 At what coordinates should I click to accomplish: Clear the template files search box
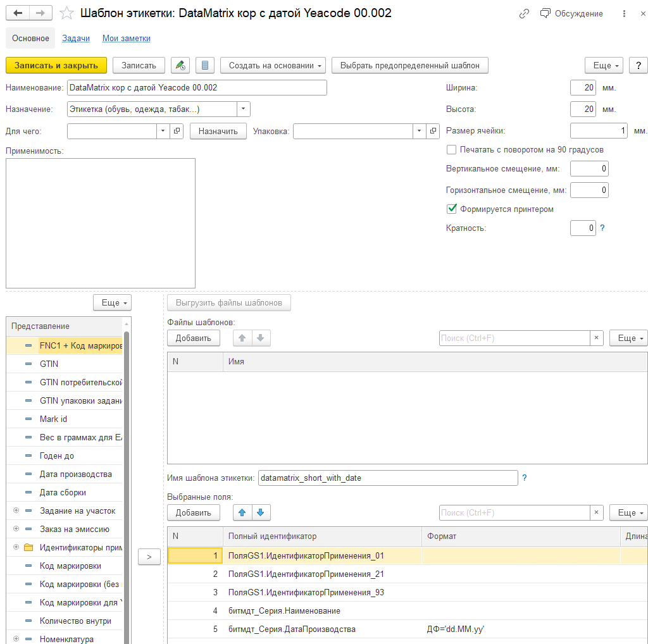[x=596, y=338]
